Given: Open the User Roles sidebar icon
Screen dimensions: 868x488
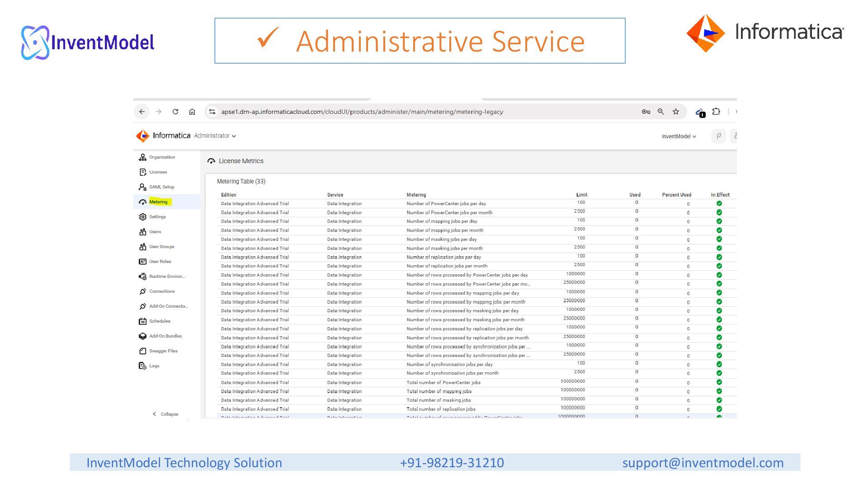Looking at the screenshot, I should click(142, 262).
